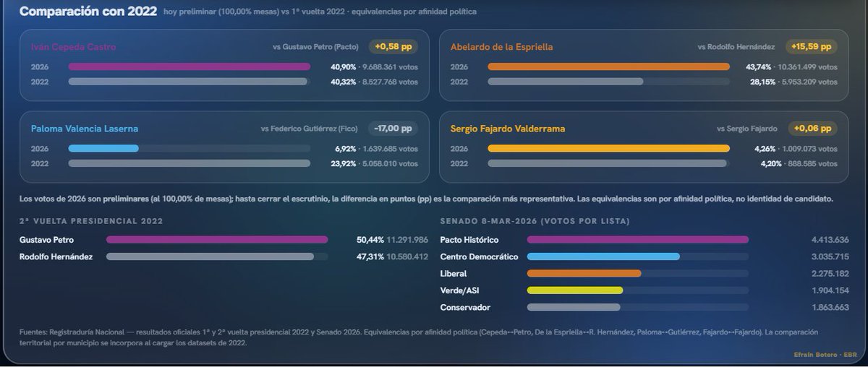Click '47,31% 10.580.412' value
This screenshot has height=367, width=868.
tap(392, 256)
